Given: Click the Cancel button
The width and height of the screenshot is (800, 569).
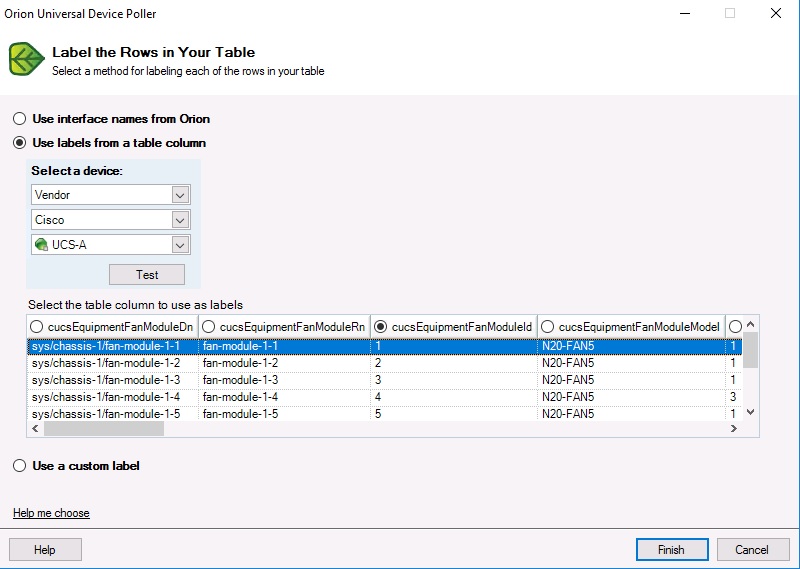Looking at the screenshot, I should (x=753, y=550).
